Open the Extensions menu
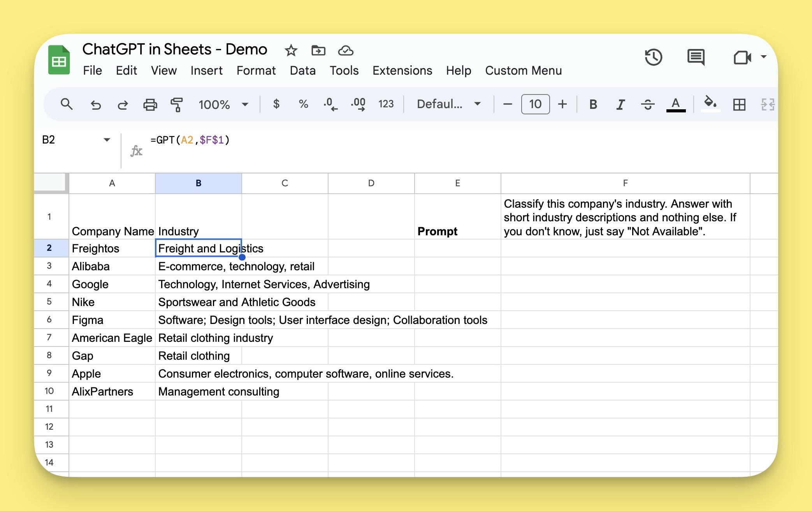Image resolution: width=812 pixels, height=511 pixels. [x=402, y=70]
